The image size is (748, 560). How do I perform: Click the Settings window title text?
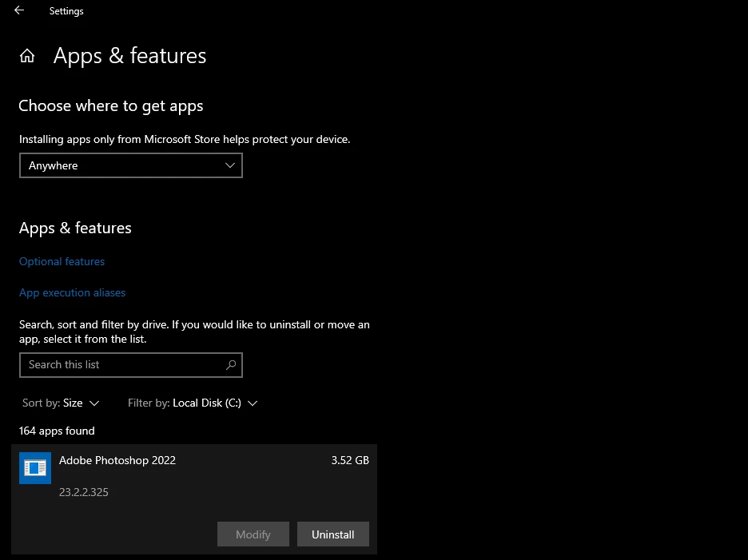coord(66,11)
